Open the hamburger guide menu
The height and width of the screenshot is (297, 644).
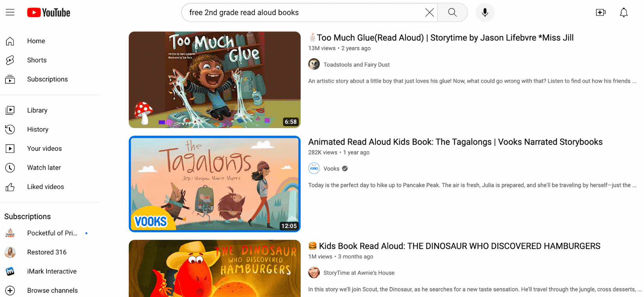coord(10,13)
